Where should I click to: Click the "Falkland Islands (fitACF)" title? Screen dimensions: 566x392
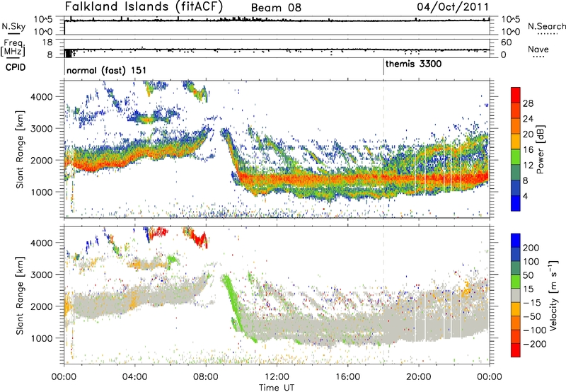[x=144, y=6]
